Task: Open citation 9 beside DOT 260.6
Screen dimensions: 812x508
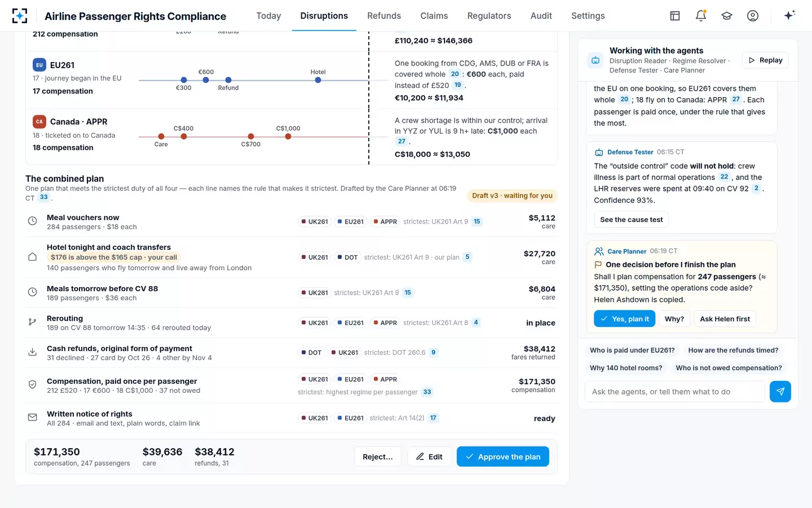Action: (433, 352)
